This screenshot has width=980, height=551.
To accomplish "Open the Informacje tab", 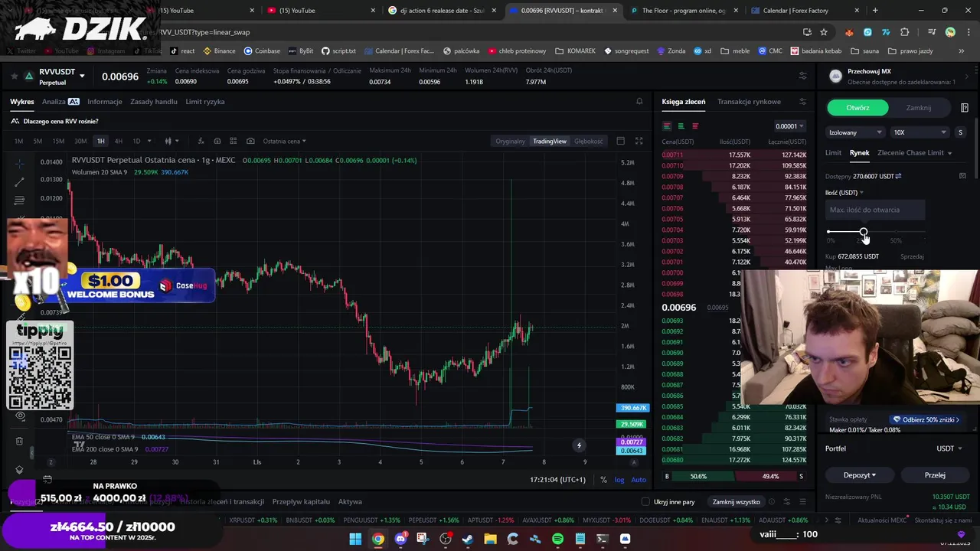I will click(105, 101).
